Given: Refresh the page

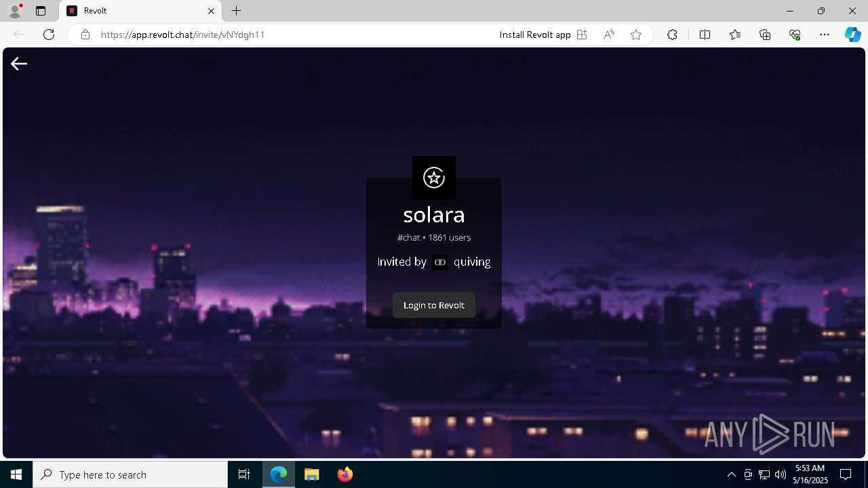Looking at the screenshot, I should (x=49, y=35).
